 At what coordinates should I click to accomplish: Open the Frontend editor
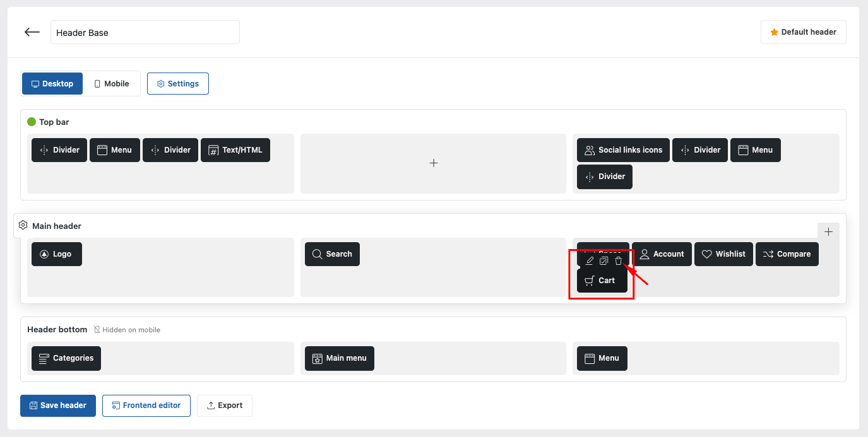[146, 405]
